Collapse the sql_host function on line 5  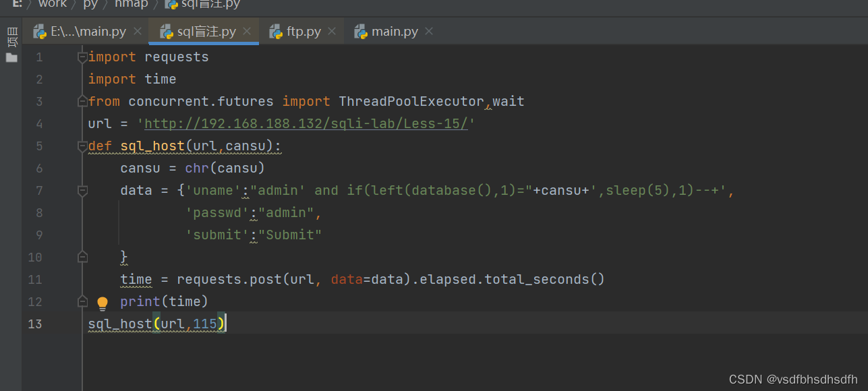coord(82,146)
